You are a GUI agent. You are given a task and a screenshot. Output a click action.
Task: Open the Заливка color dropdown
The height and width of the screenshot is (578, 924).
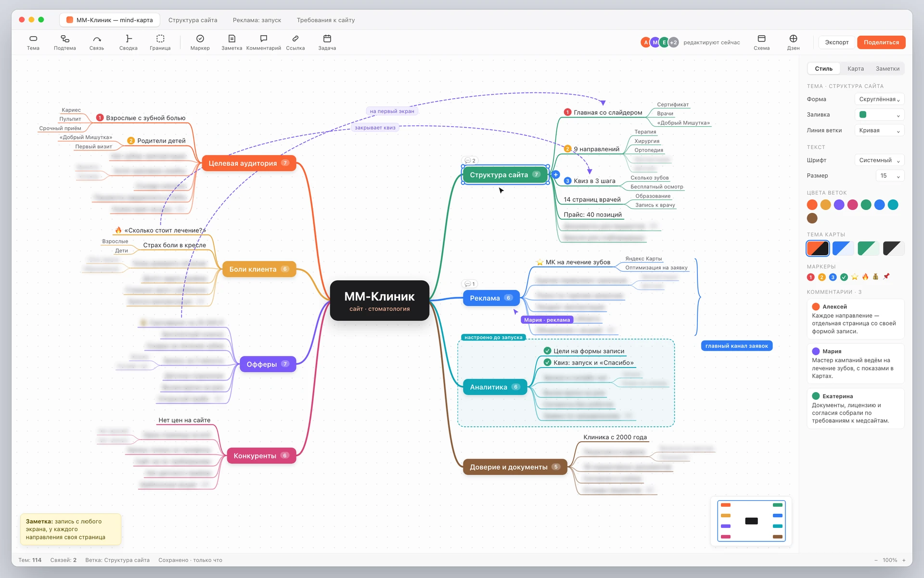tap(879, 115)
